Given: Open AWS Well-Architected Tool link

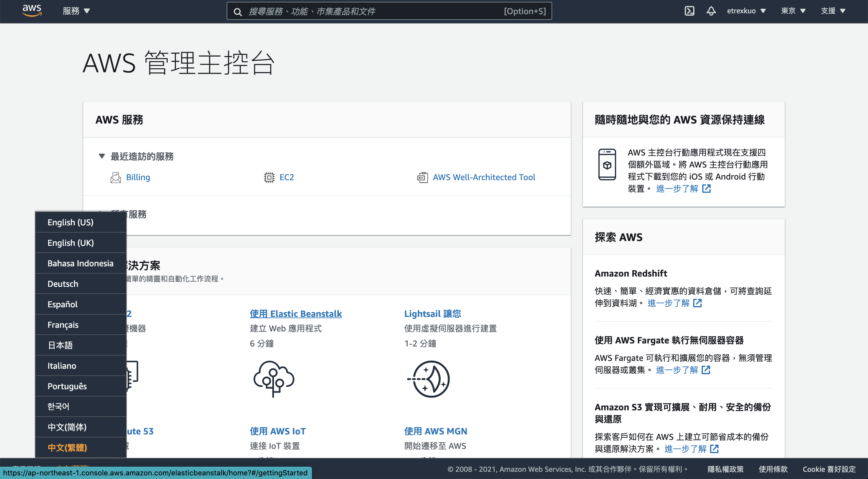Looking at the screenshot, I should click(x=484, y=177).
